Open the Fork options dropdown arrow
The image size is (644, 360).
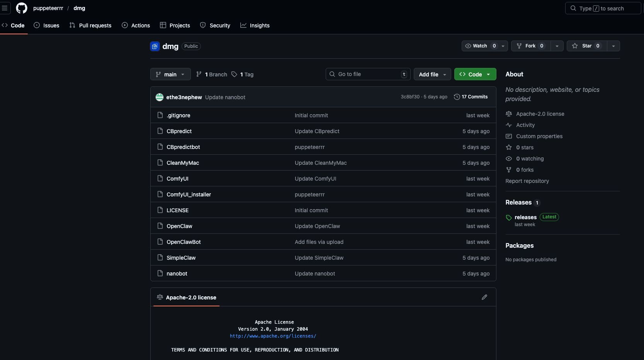[x=557, y=46]
